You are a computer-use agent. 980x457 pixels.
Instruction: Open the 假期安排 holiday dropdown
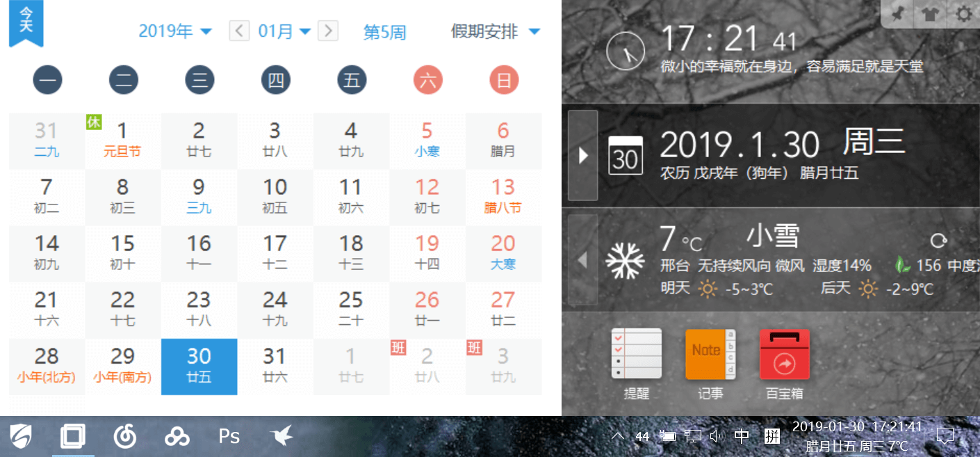tap(496, 31)
